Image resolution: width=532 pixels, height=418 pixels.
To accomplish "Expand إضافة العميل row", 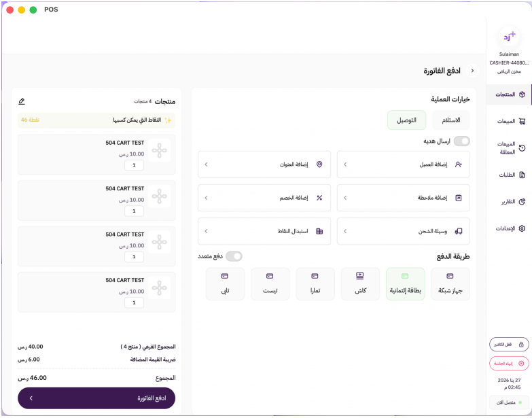I will click(x=403, y=164).
